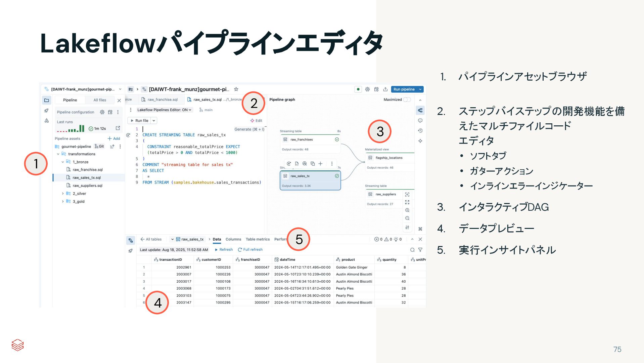
Task: Collapse the transformations folder
Action: pos(58,154)
